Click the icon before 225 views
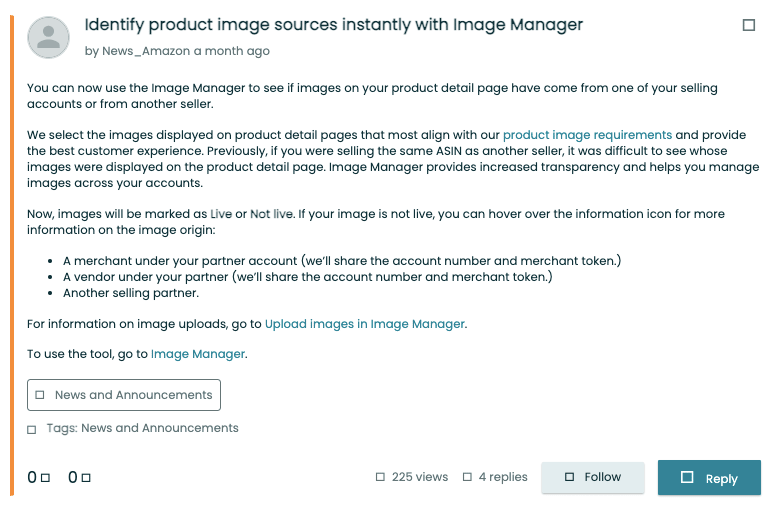782x512 pixels. 380,477
